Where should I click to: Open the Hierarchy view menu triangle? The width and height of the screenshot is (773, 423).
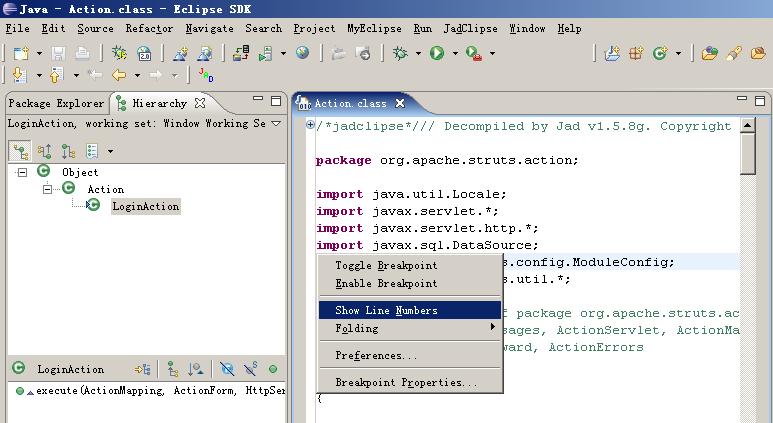(x=276, y=123)
